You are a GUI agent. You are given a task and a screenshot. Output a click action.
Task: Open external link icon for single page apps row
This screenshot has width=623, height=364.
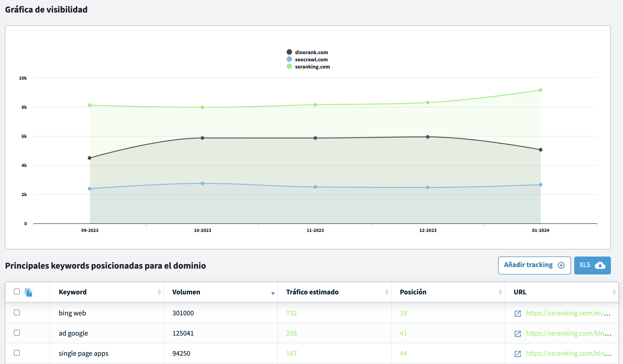click(x=518, y=354)
